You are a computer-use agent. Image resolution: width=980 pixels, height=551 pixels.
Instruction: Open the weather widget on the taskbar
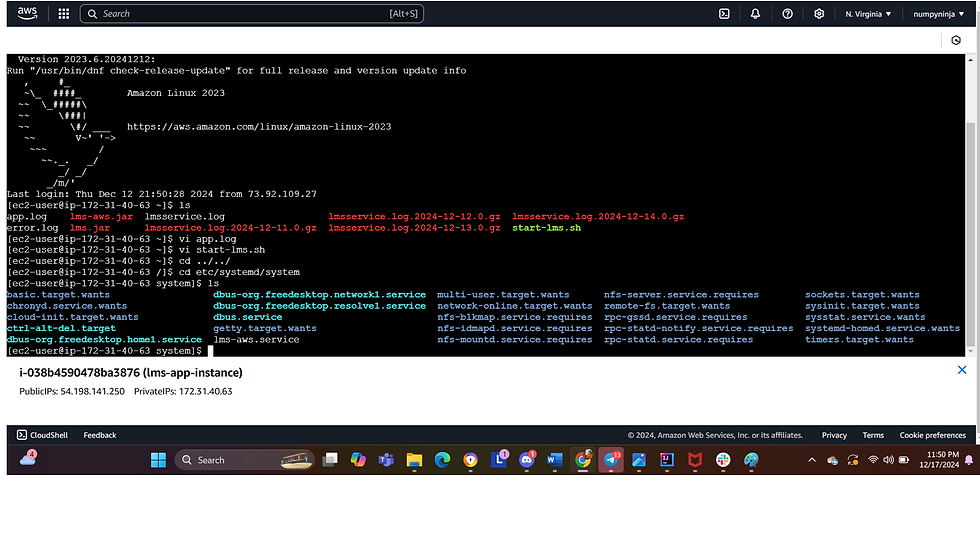pyautogui.click(x=28, y=459)
